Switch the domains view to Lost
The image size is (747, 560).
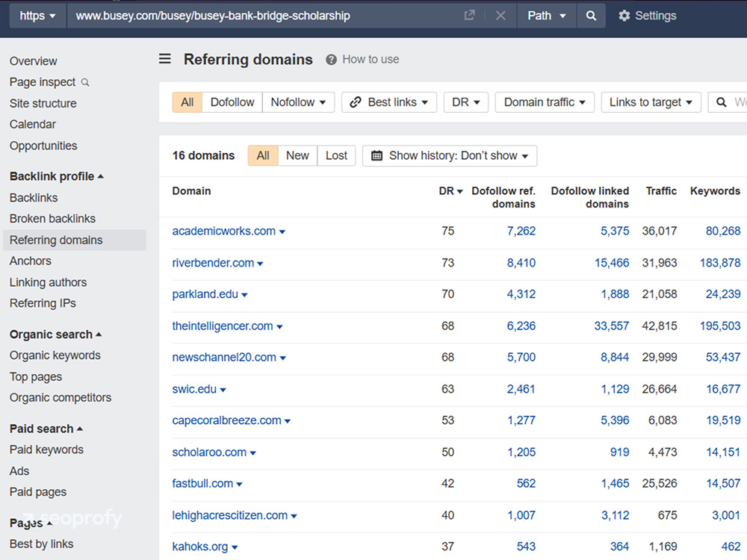tap(336, 155)
